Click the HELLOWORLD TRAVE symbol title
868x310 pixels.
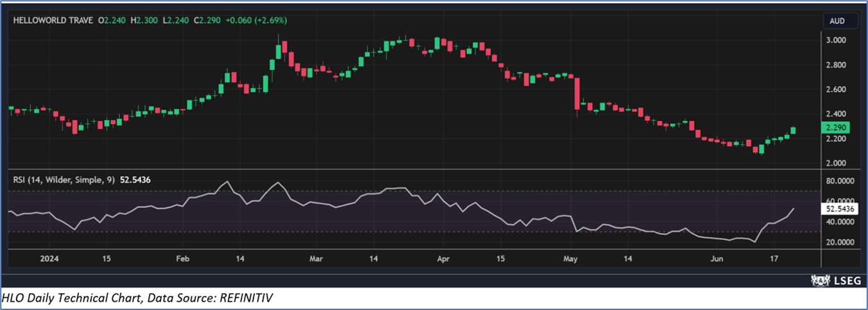coord(53,21)
